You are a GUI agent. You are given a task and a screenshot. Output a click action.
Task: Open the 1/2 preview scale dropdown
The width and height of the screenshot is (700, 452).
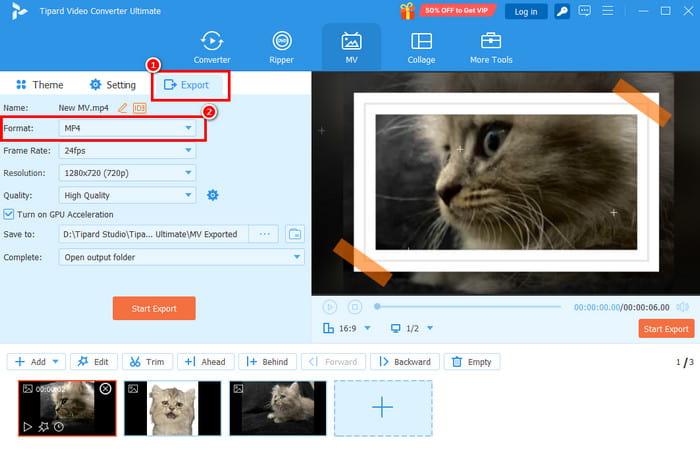(412, 329)
